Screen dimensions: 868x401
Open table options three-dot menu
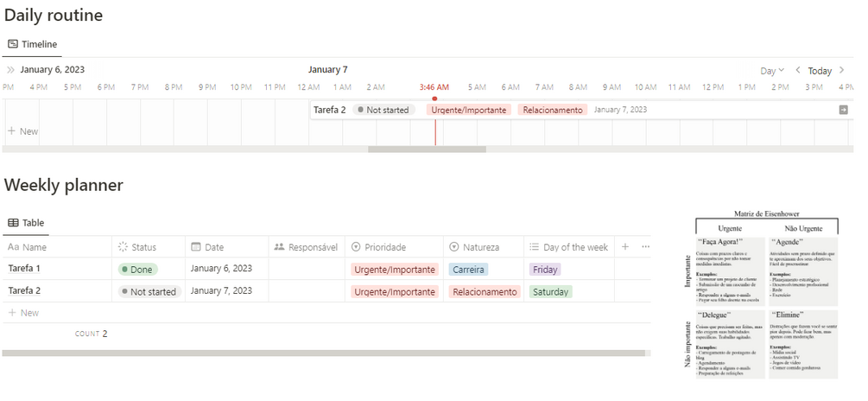click(x=645, y=247)
